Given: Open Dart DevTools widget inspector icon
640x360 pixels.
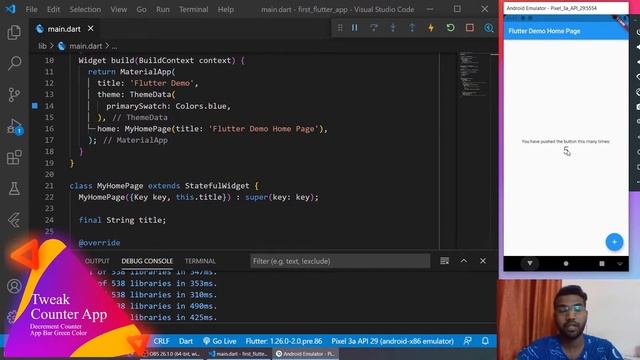Looking at the screenshot, I should 489,28.
